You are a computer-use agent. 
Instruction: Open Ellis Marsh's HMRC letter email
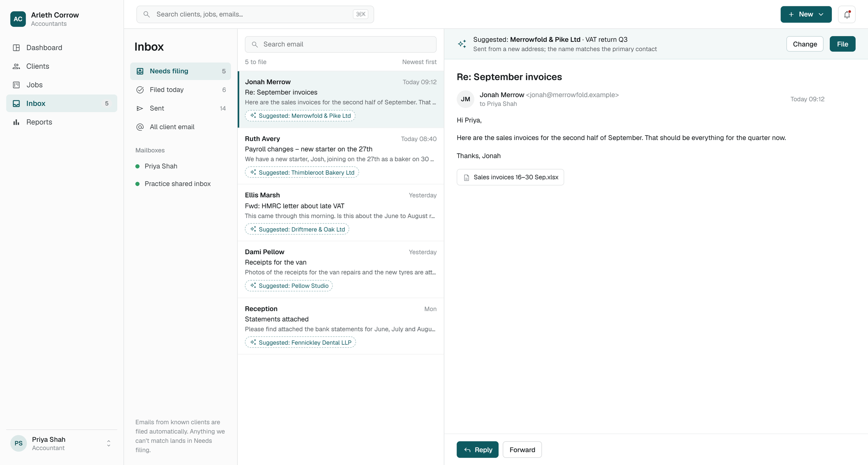click(x=341, y=213)
